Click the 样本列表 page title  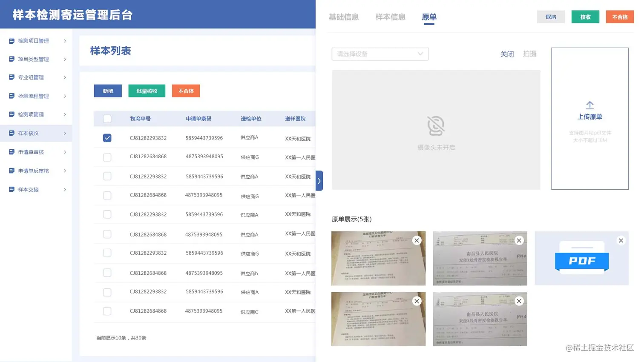tap(110, 51)
